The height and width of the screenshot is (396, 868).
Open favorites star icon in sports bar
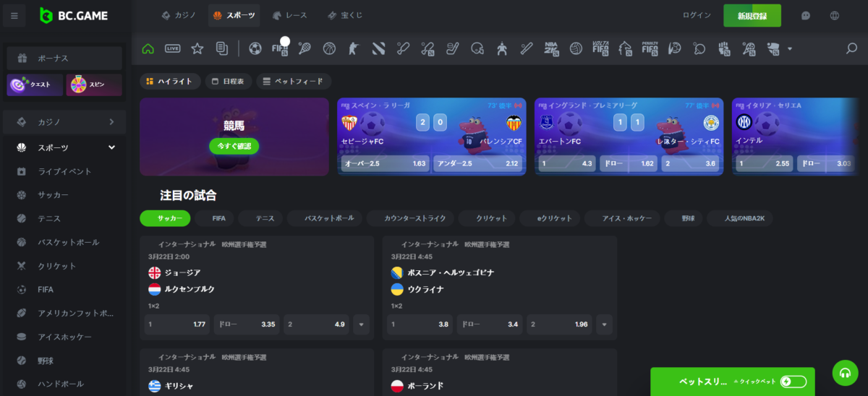(197, 48)
